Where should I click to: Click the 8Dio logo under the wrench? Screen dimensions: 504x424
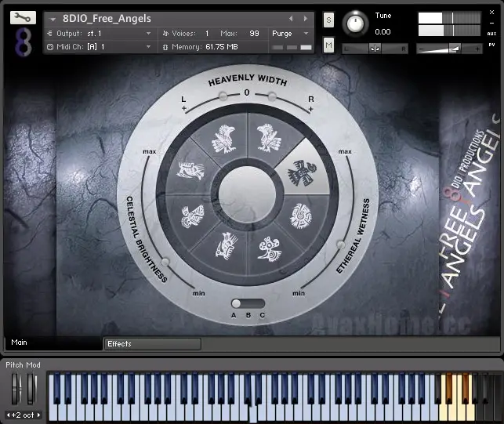(24, 42)
